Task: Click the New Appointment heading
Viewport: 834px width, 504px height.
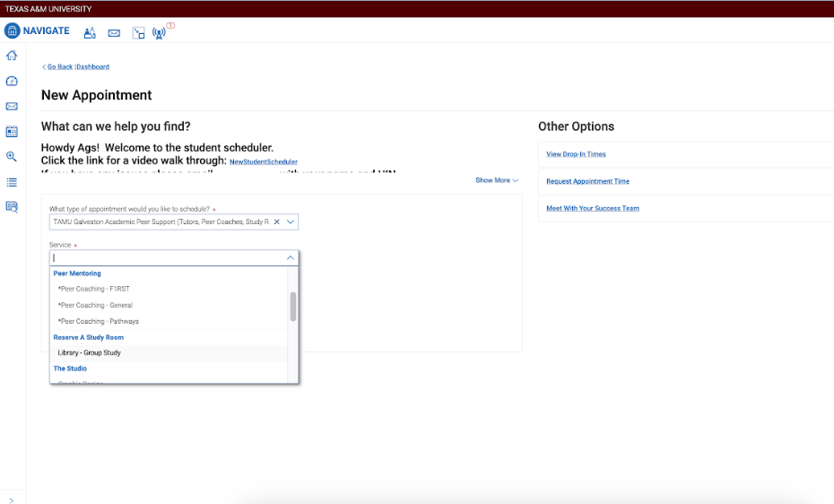Action: click(96, 95)
